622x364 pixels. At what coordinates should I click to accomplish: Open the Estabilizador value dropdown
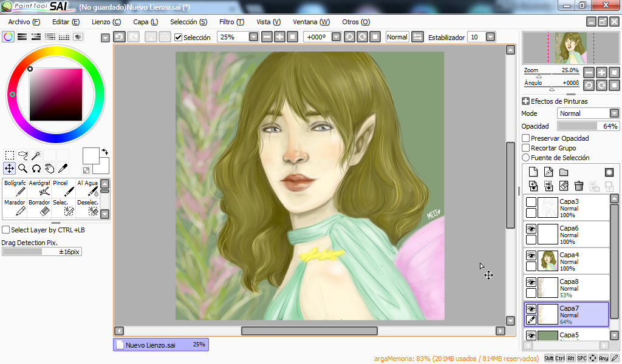point(490,37)
